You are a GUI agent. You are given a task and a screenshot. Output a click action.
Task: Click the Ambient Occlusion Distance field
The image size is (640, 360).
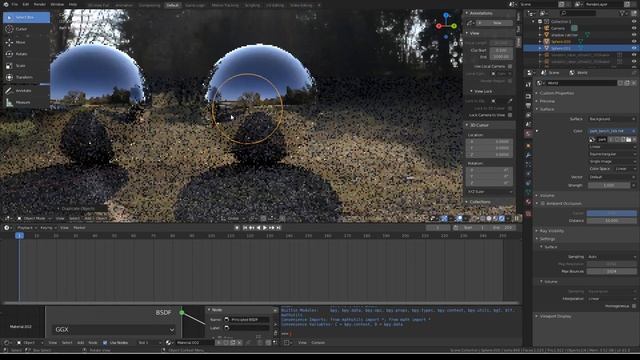click(x=611, y=220)
